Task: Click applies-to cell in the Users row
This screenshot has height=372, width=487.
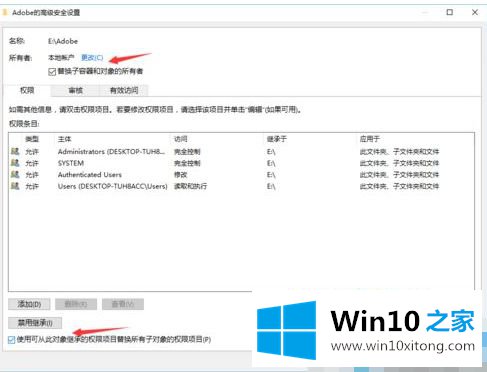Action: click(x=399, y=186)
